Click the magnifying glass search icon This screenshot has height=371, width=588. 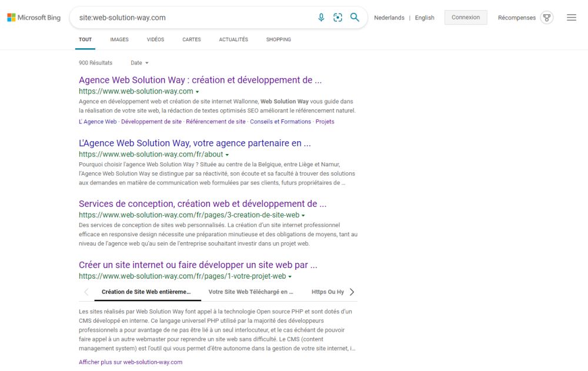click(355, 17)
